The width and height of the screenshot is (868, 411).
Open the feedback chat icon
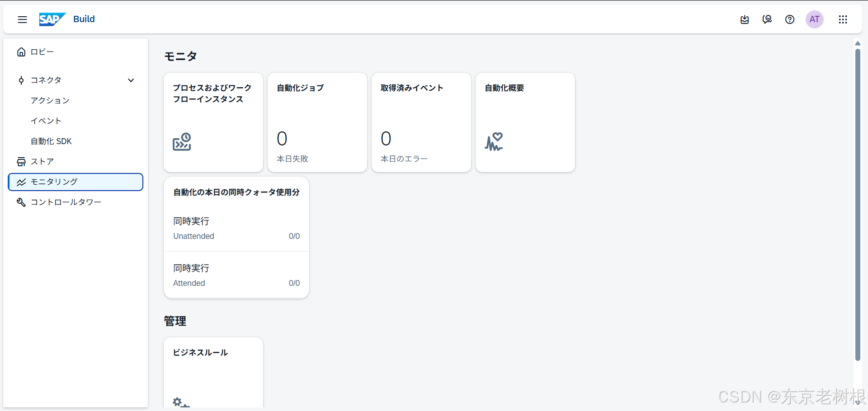[x=767, y=19]
